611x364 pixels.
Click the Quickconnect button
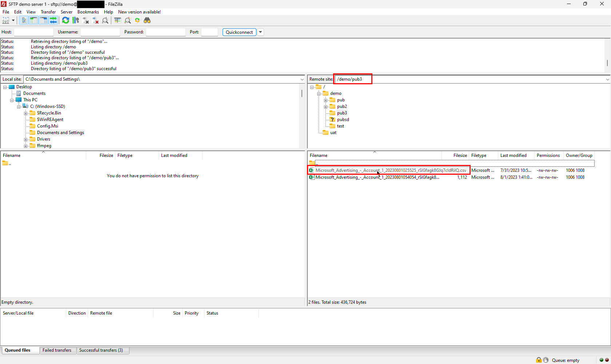[239, 32]
